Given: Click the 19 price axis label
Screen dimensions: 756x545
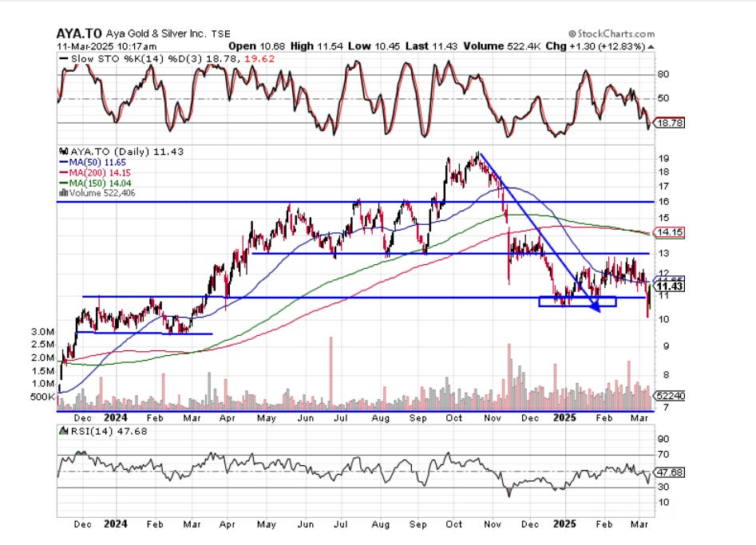Looking at the screenshot, I should click(663, 159).
